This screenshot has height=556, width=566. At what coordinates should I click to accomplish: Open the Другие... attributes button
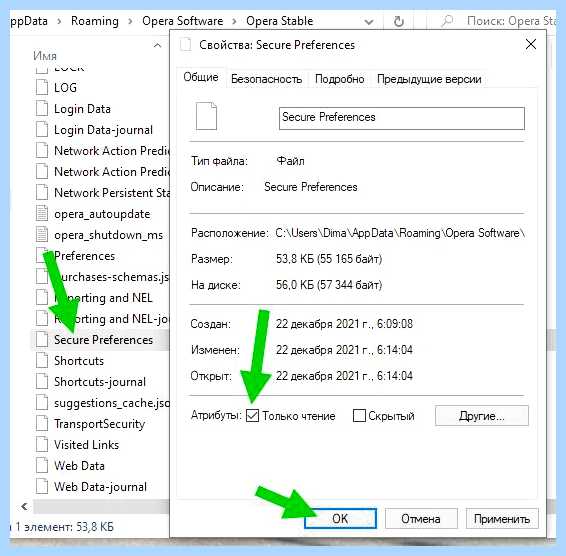point(482,416)
